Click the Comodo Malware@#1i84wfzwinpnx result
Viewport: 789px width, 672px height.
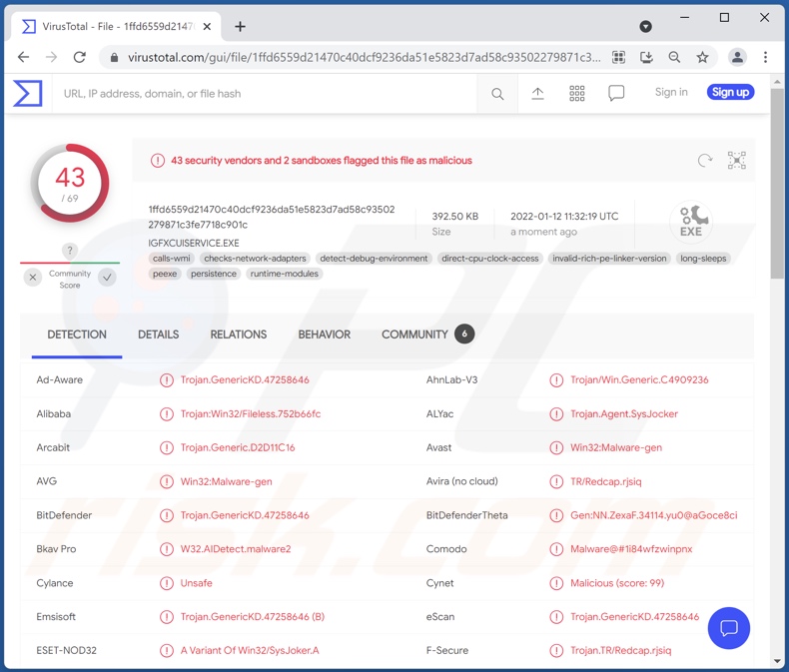click(x=631, y=549)
